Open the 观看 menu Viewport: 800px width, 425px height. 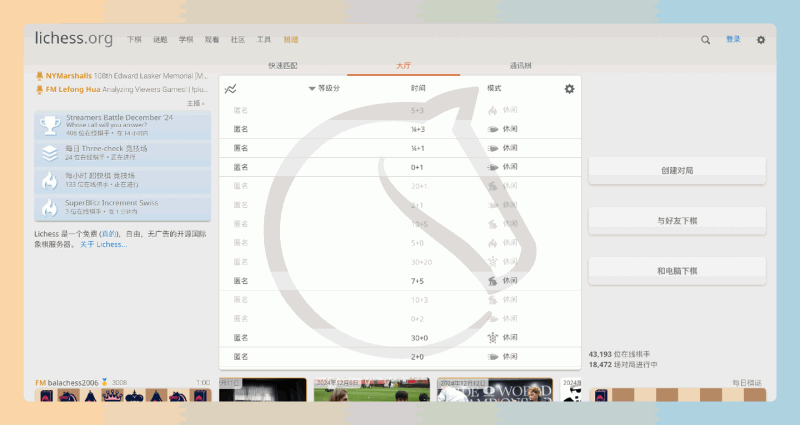point(212,39)
